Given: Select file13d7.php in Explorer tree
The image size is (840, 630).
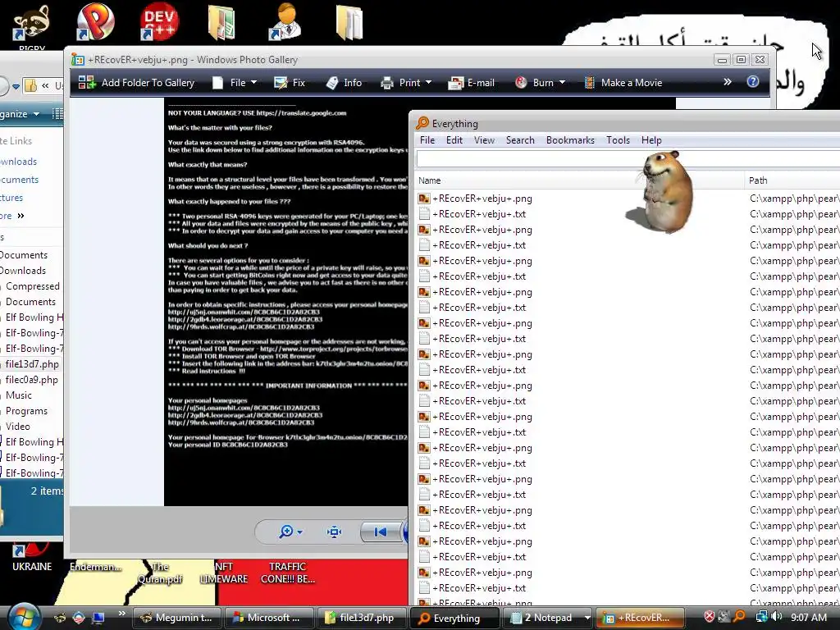Looking at the screenshot, I should pos(32,364).
